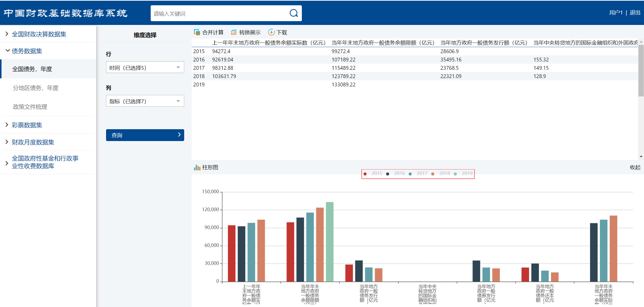Viewport: 644px width, 307px height.
Task: Toggle the 2015 legend series
Action: point(373,174)
